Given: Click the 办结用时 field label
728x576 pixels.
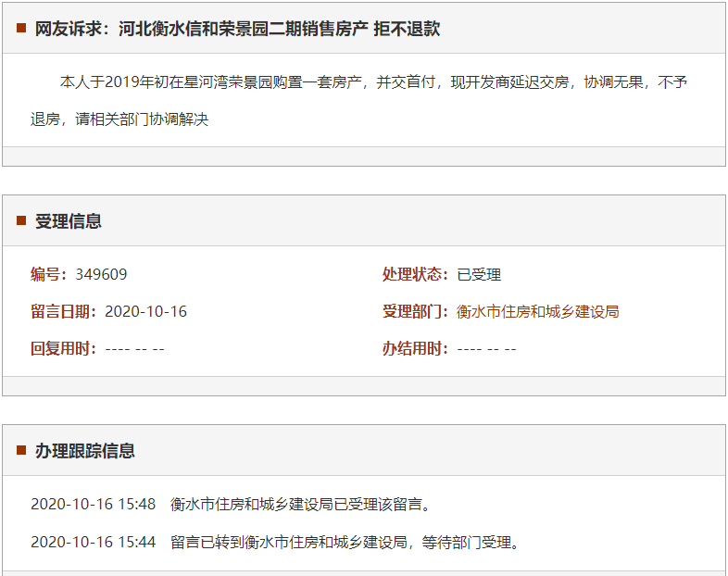Looking at the screenshot, I should [x=415, y=348].
